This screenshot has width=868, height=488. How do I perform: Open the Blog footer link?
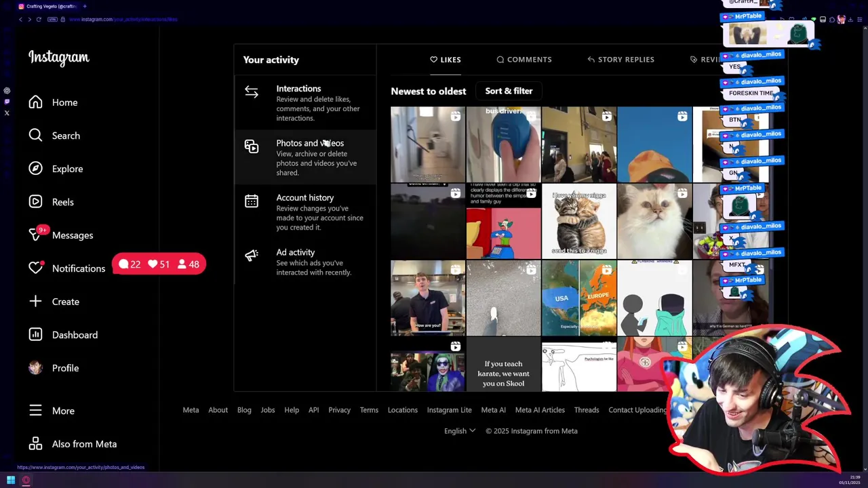pyautogui.click(x=244, y=410)
